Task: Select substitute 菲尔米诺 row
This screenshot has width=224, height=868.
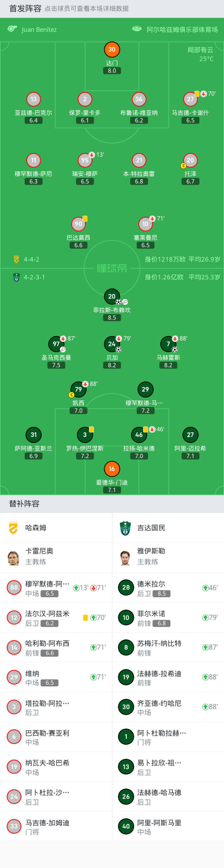Action: 168,618
